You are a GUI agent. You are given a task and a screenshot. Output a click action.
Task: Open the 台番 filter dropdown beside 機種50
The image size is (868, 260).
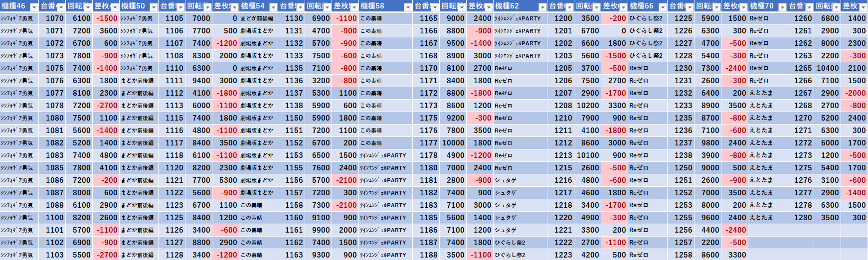point(180,7)
